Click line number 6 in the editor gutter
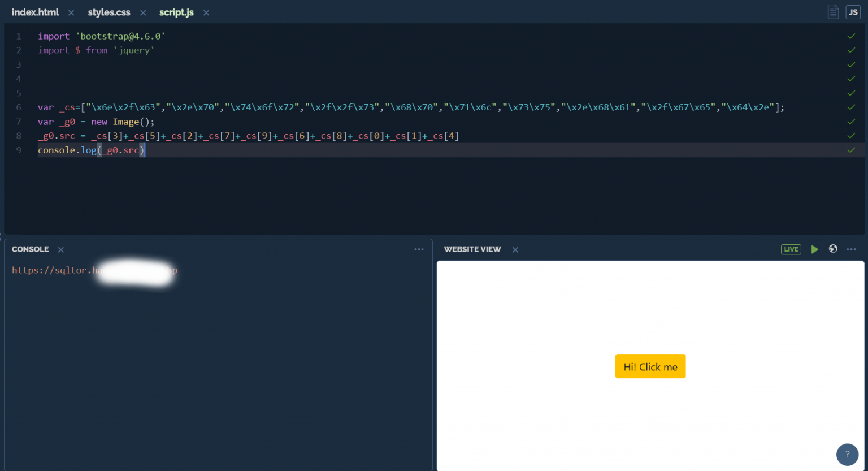 point(18,107)
